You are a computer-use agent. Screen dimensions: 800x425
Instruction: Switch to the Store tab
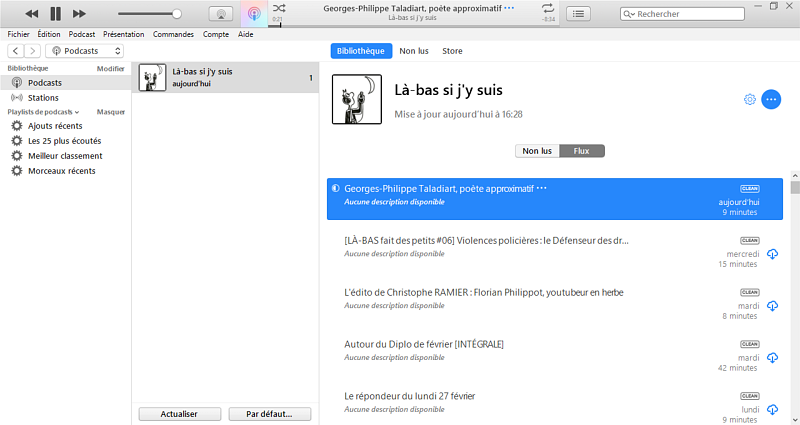click(452, 51)
